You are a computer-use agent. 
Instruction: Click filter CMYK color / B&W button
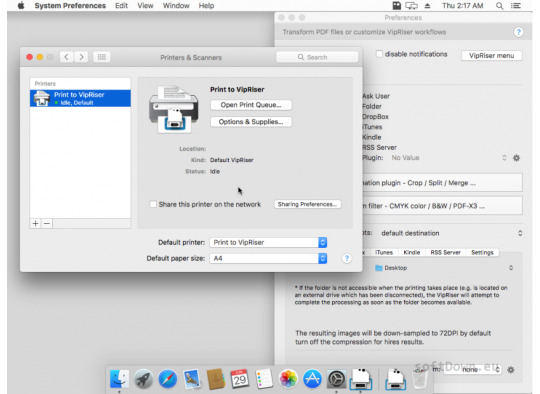click(442, 206)
